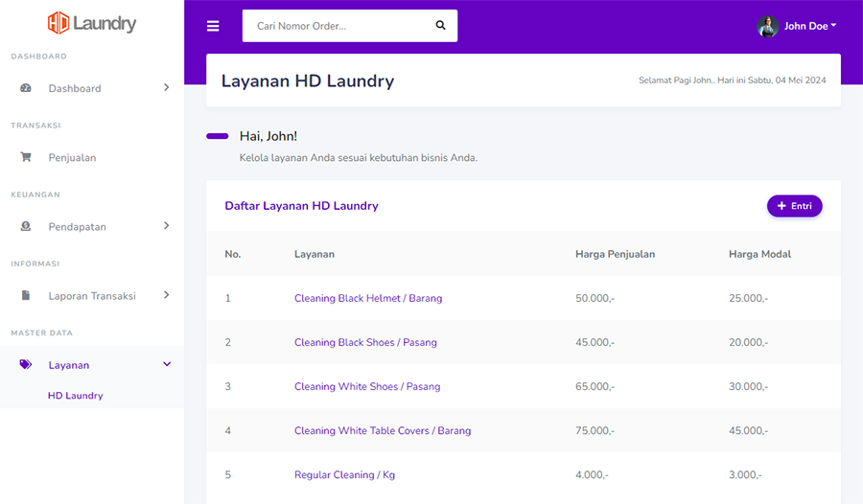The width and height of the screenshot is (863, 504).
Task: Open the Pendapatan menu item
Action: [x=92, y=227]
